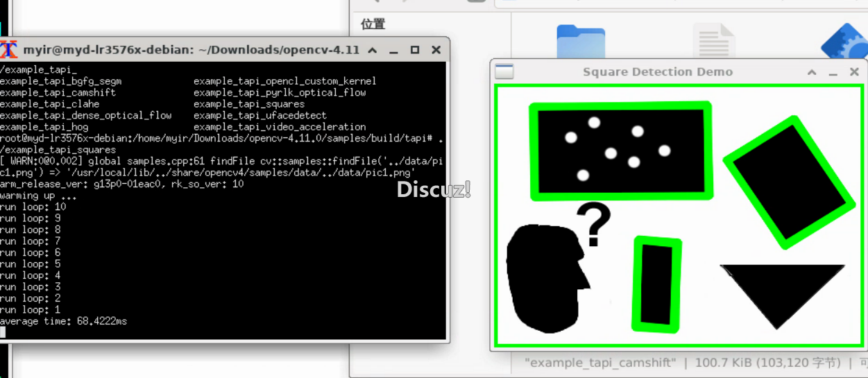
Task: Close the myir terminal window
Action: point(436,50)
